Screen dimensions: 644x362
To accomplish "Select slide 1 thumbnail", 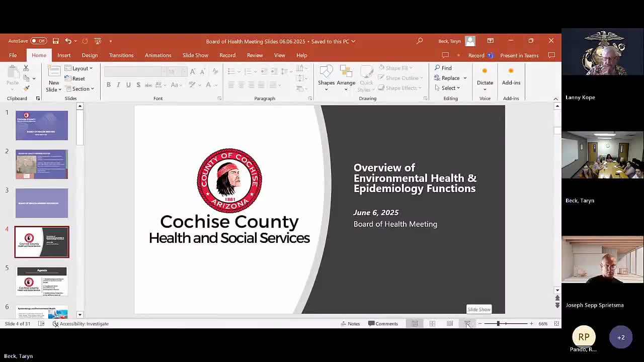I will 42,126.
